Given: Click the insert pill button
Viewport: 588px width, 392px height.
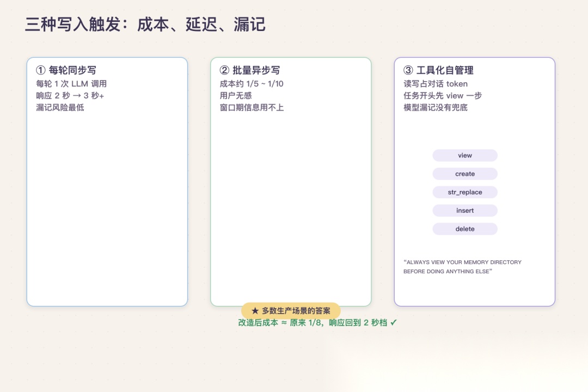Looking at the screenshot, I should tap(464, 211).
